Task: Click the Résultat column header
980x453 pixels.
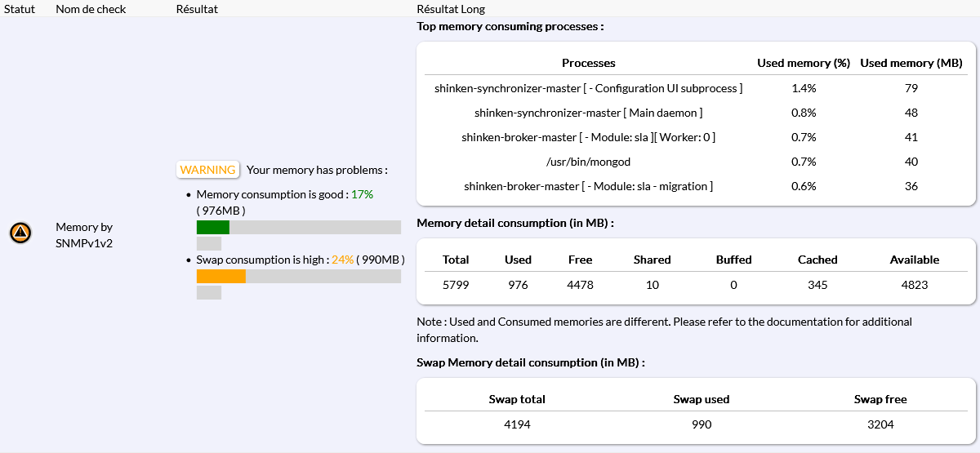Action: click(197, 9)
